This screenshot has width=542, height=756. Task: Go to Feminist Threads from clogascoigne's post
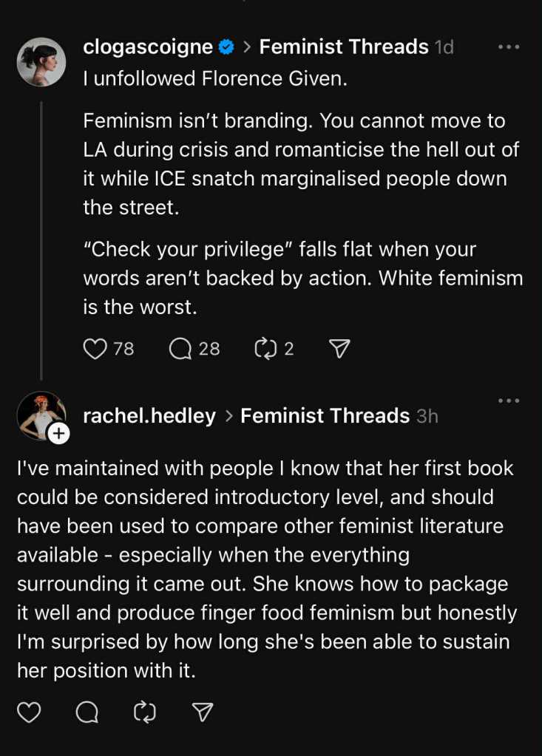(x=344, y=47)
